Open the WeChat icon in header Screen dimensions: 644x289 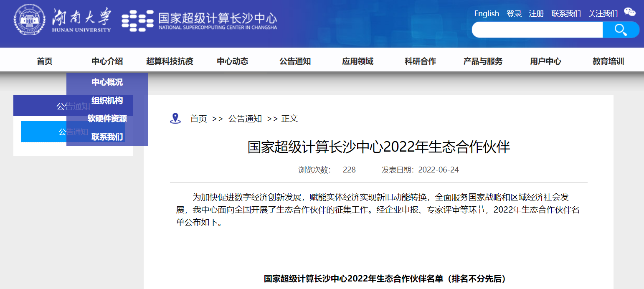click(629, 13)
